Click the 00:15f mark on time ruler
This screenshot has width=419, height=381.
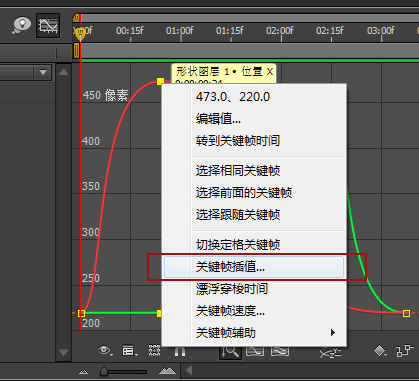click(x=130, y=31)
